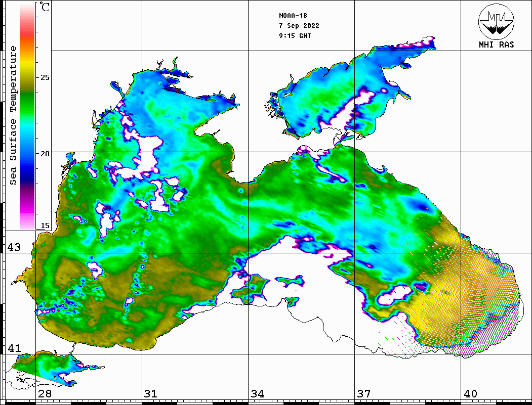Viewport: 532px width, 405px height.
Task: Click longitude label 37
Action: [364, 394]
